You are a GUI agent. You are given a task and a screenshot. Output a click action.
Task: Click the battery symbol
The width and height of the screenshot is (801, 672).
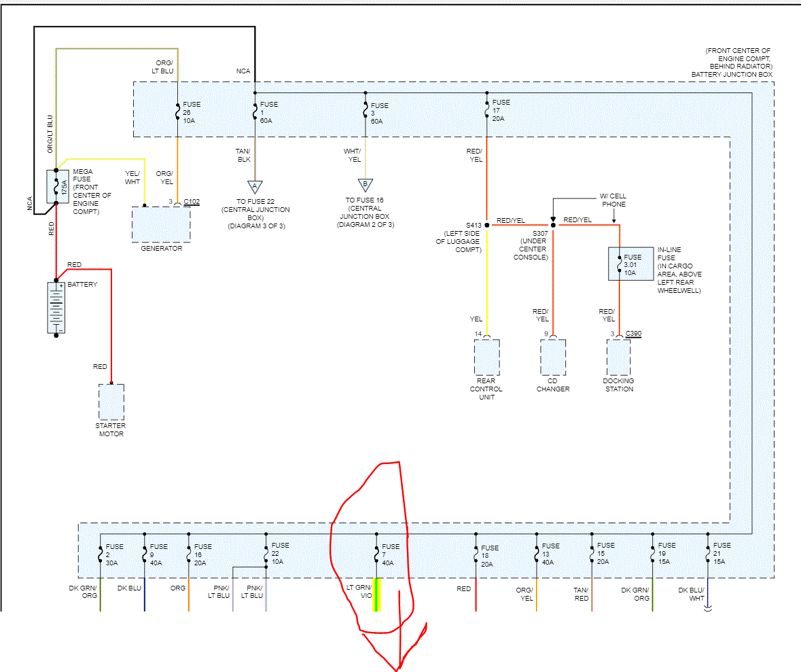pyautogui.click(x=56, y=308)
